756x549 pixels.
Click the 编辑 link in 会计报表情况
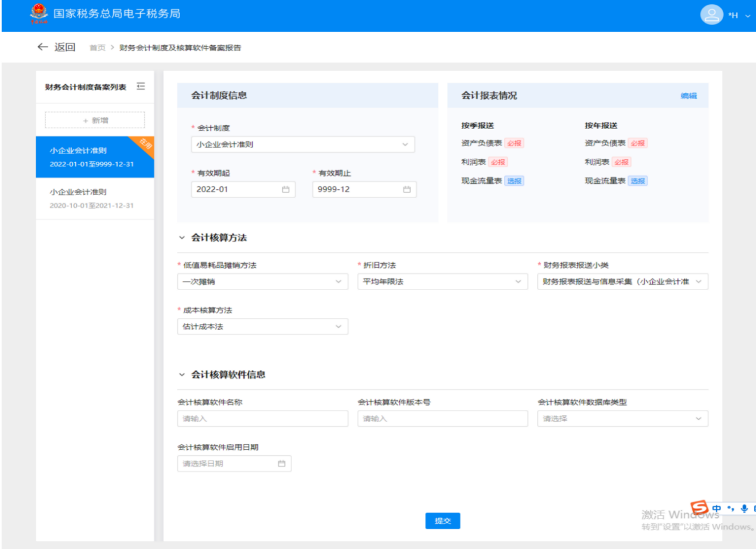tap(689, 95)
